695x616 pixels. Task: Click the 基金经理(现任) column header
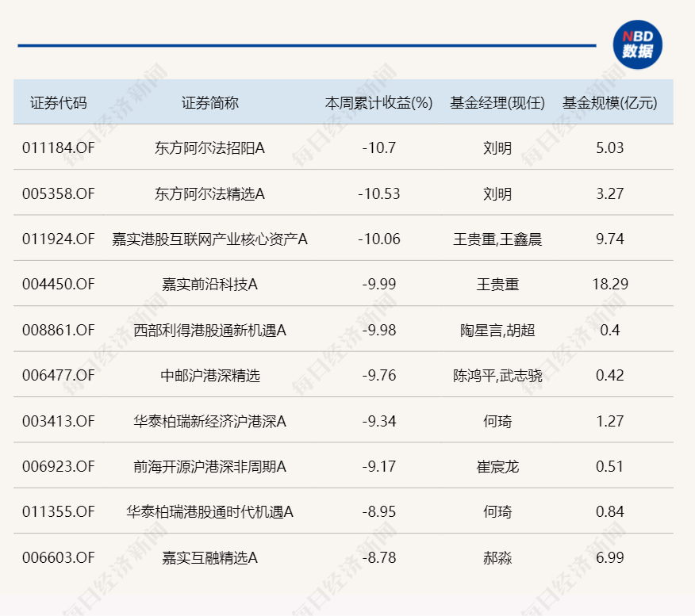tap(498, 102)
